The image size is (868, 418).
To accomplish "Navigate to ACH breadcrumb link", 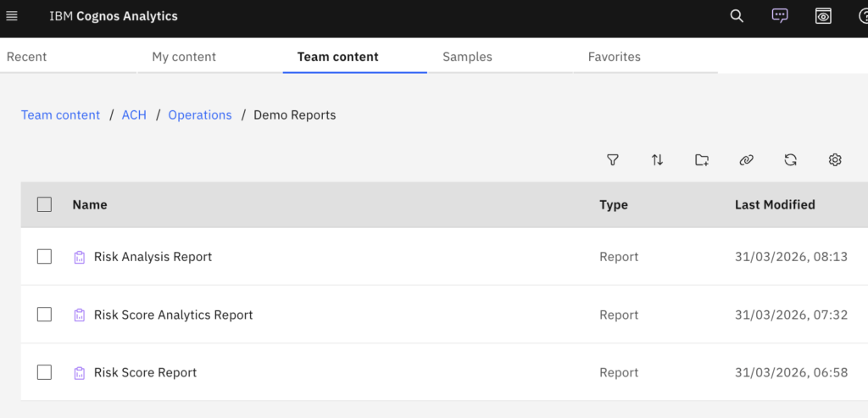I will [134, 115].
